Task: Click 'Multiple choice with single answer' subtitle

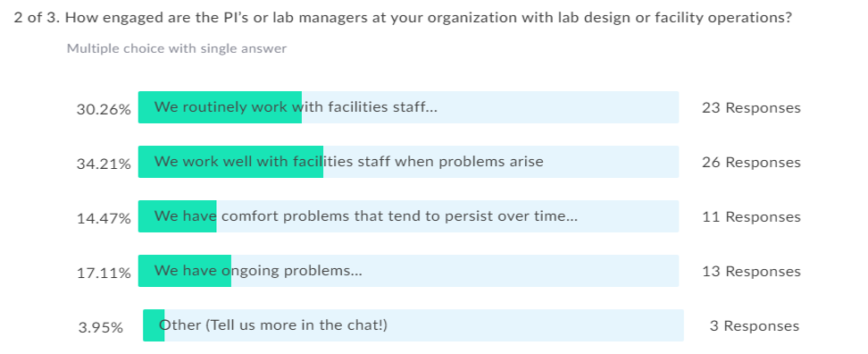Action: 177,49
